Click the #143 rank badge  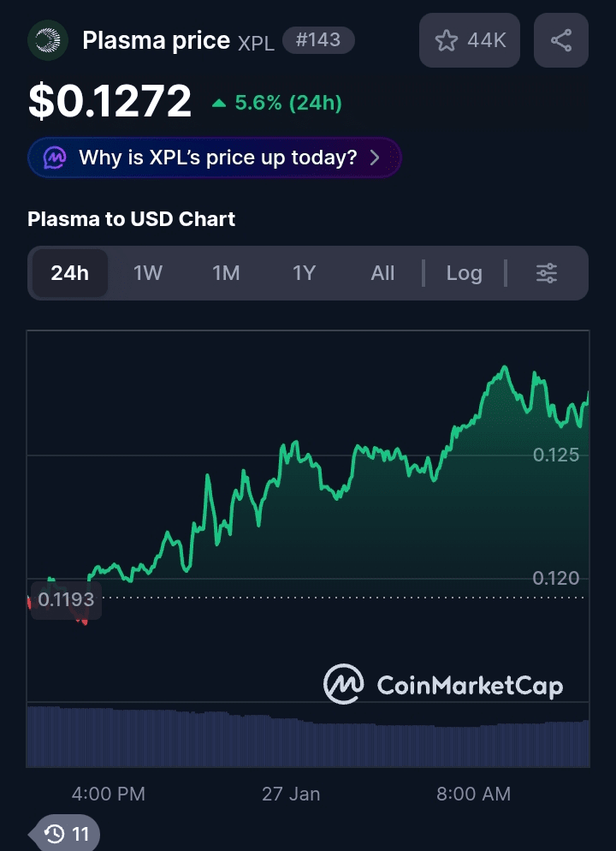coord(317,39)
